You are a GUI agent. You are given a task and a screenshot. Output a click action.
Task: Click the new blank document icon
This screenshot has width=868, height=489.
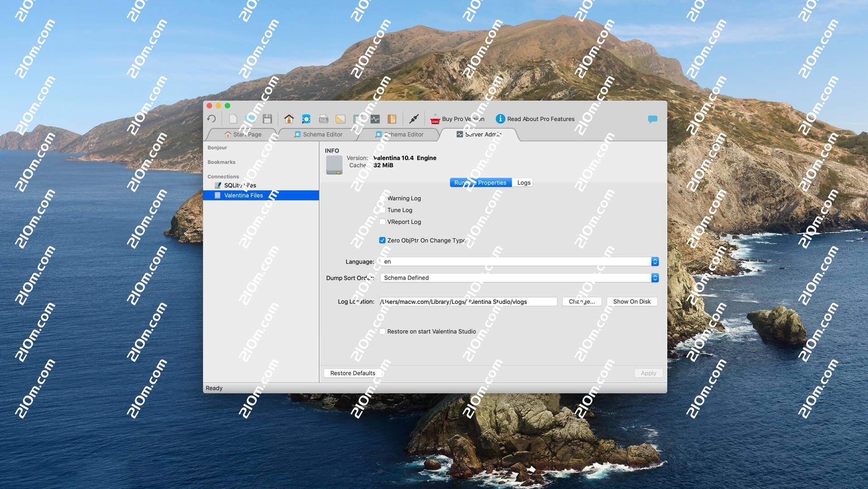point(233,119)
